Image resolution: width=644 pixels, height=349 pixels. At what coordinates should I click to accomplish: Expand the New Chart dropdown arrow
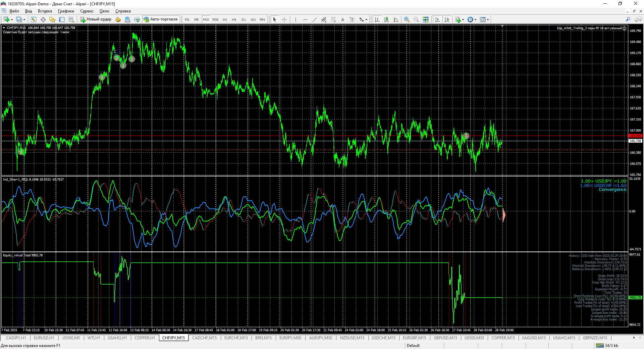pyautogui.click(x=12, y=19)
